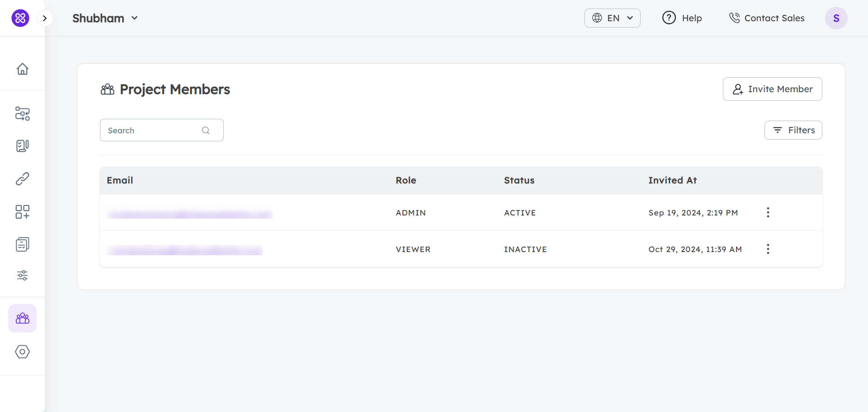The width and height of the screenshot is (868, 412).
Task: Click the search magnifier icon
Action: tap(206, 131)
